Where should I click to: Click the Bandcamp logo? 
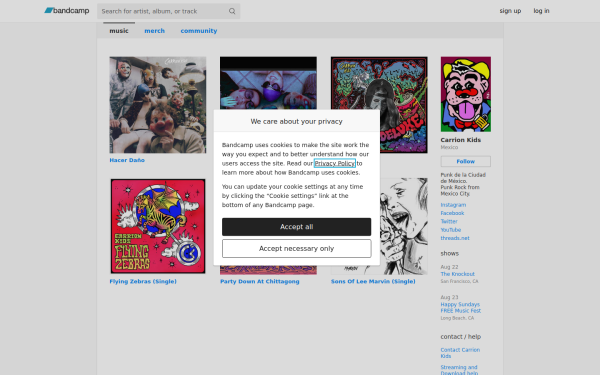point(67,11)
